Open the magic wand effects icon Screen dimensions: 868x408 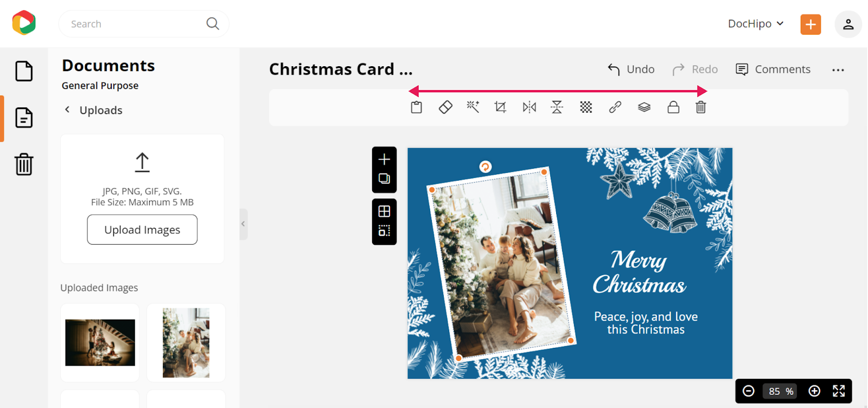tap(473, 107)
